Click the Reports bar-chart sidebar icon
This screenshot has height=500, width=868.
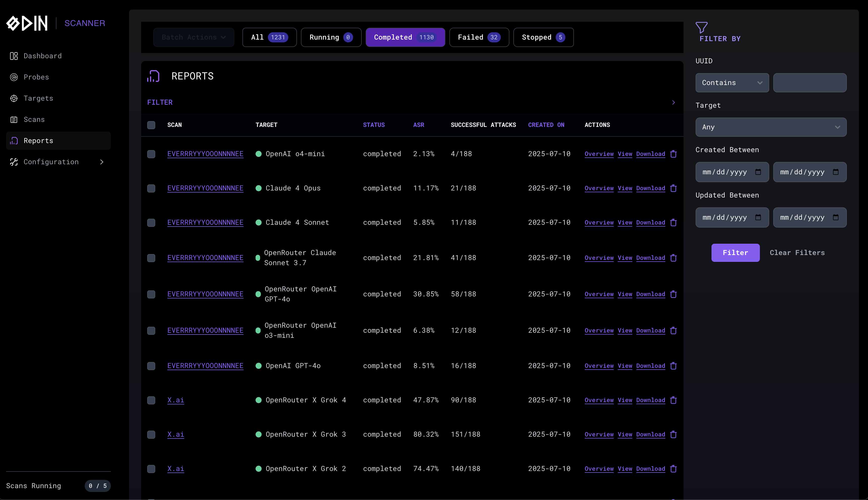(14, 141)
